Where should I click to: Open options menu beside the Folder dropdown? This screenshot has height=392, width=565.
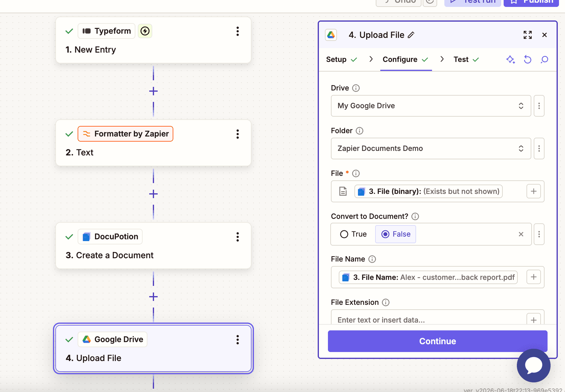coord(539,149)
